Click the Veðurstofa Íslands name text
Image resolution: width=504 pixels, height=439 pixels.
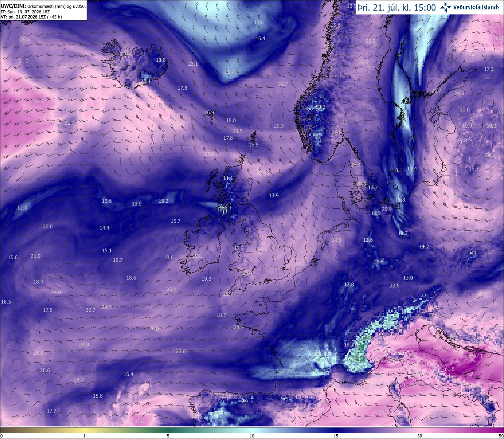click(476, 7)
